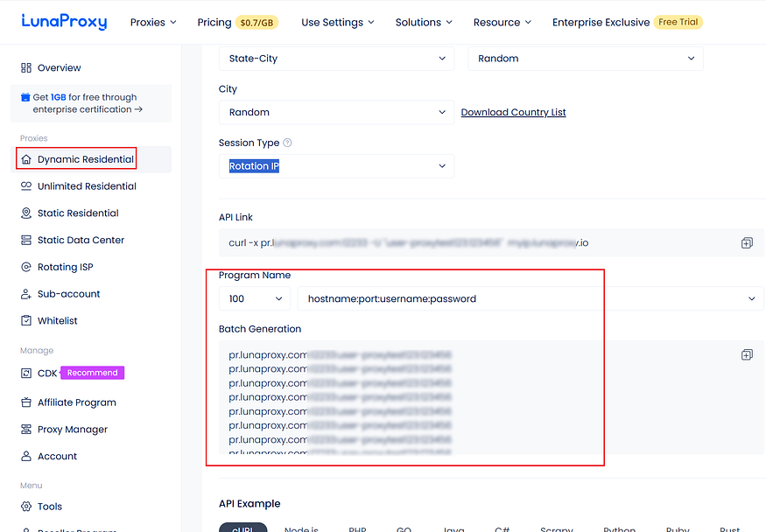Image resolution: width=766 pixels, height=532 pixels.
Task: Click the LunaProxy logo
Action: 64,22
